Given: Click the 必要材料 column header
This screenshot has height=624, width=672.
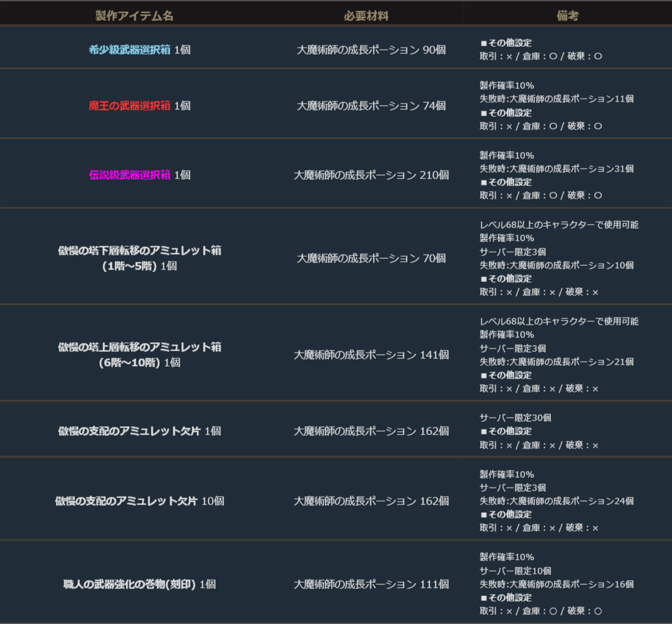Looking at the screenshot, I should [366, 15].
